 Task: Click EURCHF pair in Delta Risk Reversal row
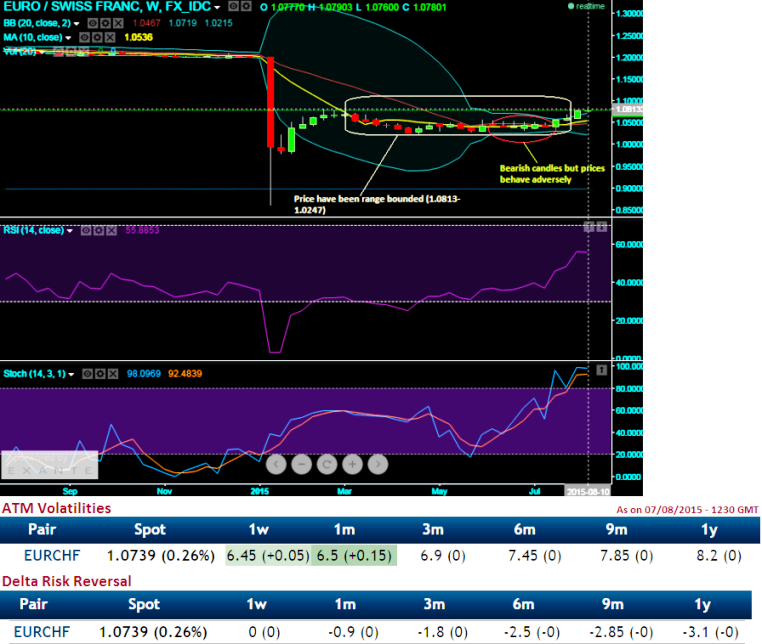tap(42, 632)
